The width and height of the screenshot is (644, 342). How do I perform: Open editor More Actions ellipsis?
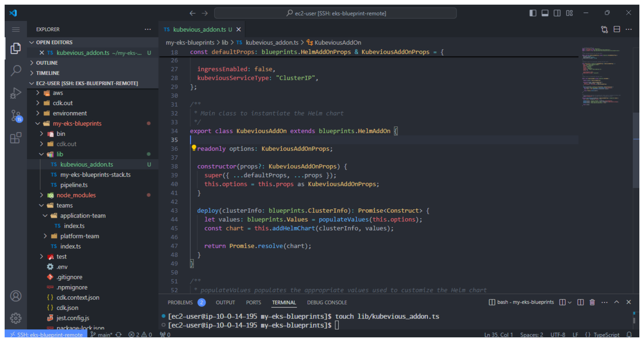(629, 29)
